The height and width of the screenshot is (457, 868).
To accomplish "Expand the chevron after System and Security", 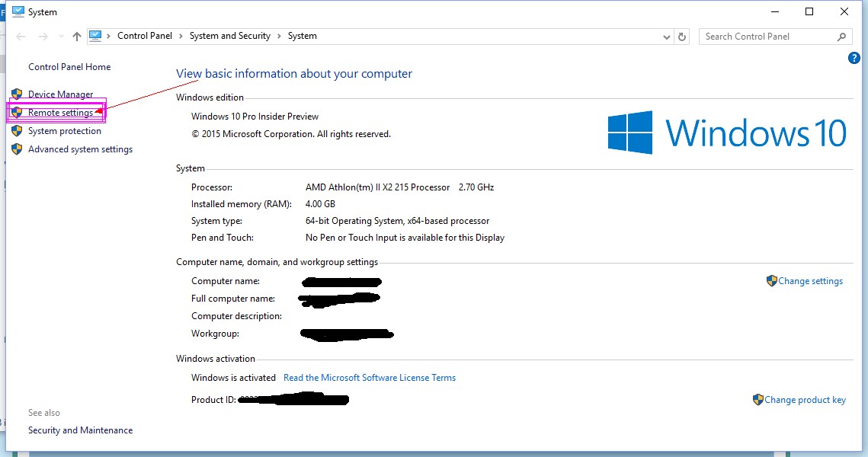I will 279,36.
